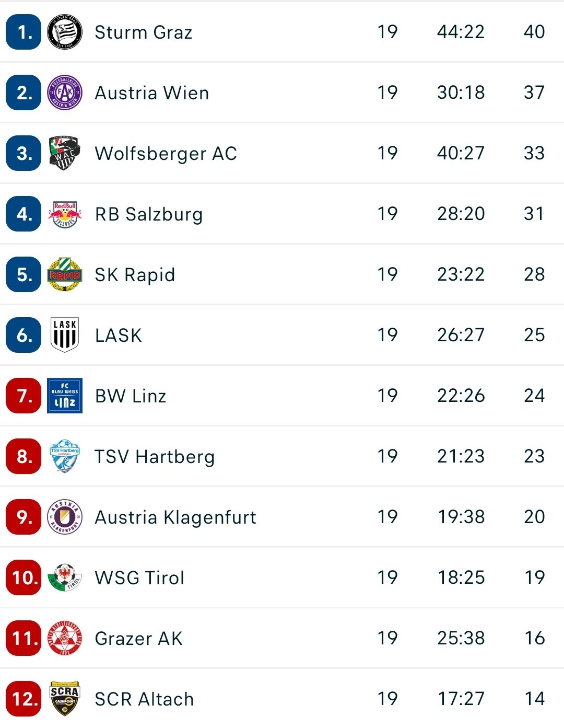Tap the Austria Klagenfurt emblem

tap(65, 517)
